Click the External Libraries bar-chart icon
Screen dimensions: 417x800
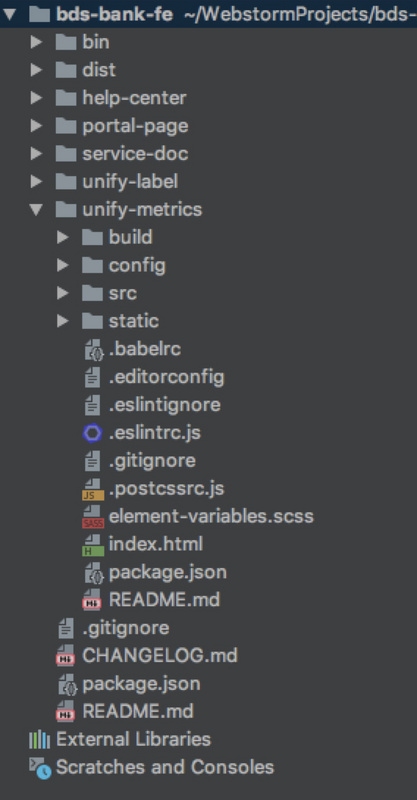39,739
